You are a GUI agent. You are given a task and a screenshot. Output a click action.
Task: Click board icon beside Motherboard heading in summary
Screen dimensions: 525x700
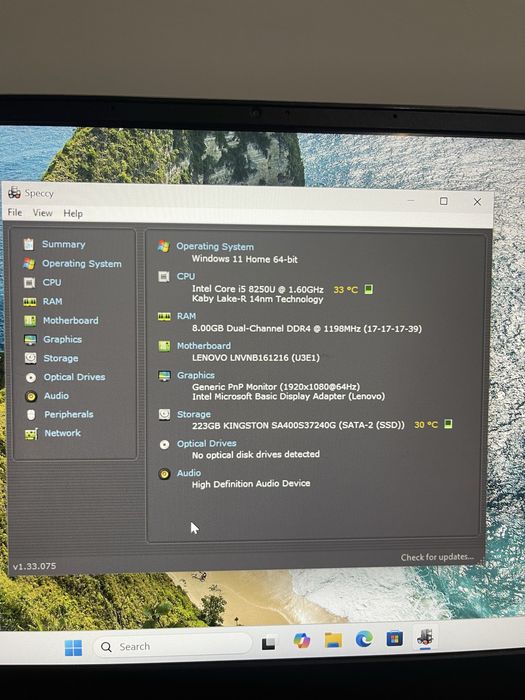pyautogui.click(x=164, y=346)
